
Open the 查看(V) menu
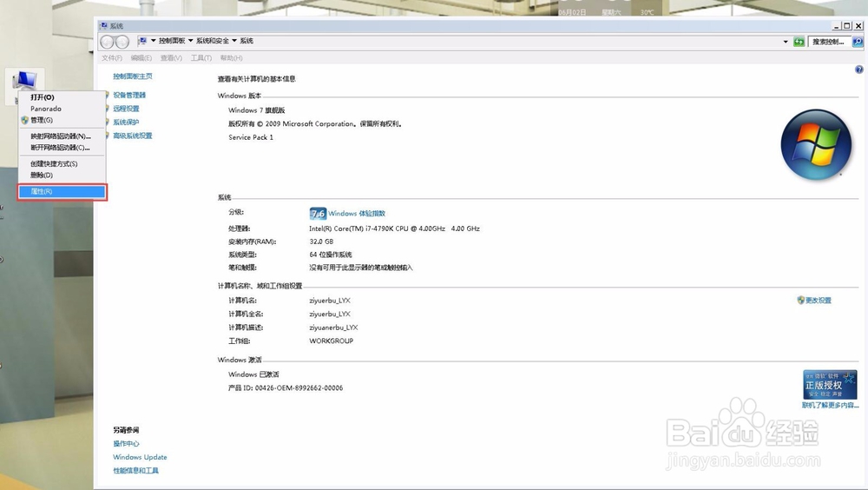point(171,57)
